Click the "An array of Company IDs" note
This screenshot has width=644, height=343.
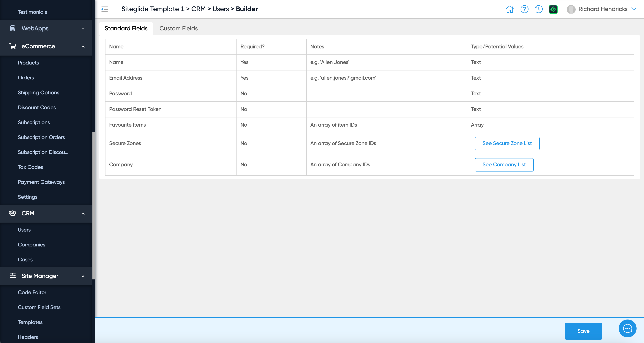(340, 165)
